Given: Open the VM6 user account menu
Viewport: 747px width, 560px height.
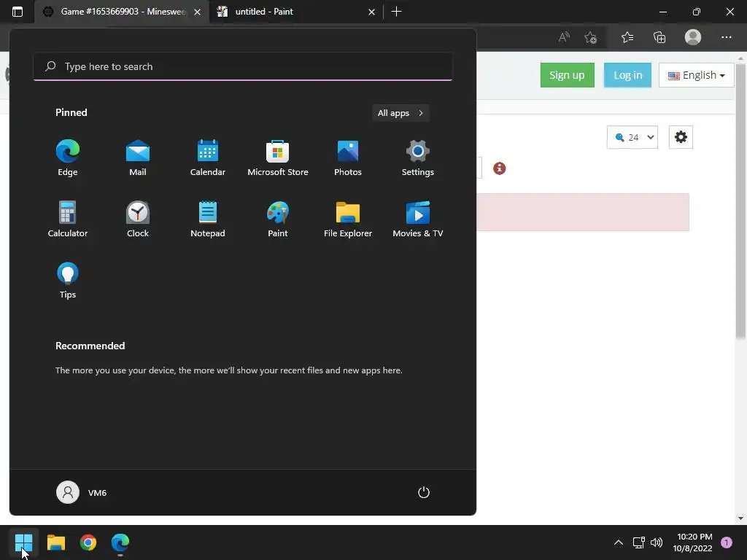Looking at the screenshot, I should tap(82, 492).
